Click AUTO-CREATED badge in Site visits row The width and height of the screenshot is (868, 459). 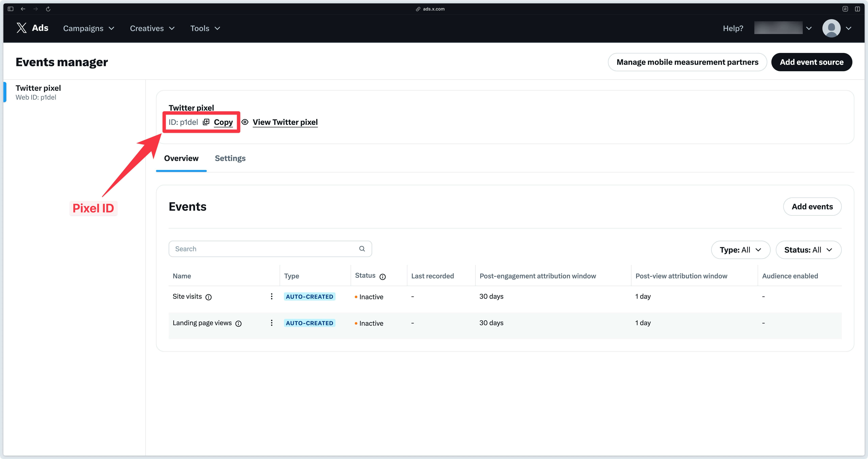click(x=309, y=297)
